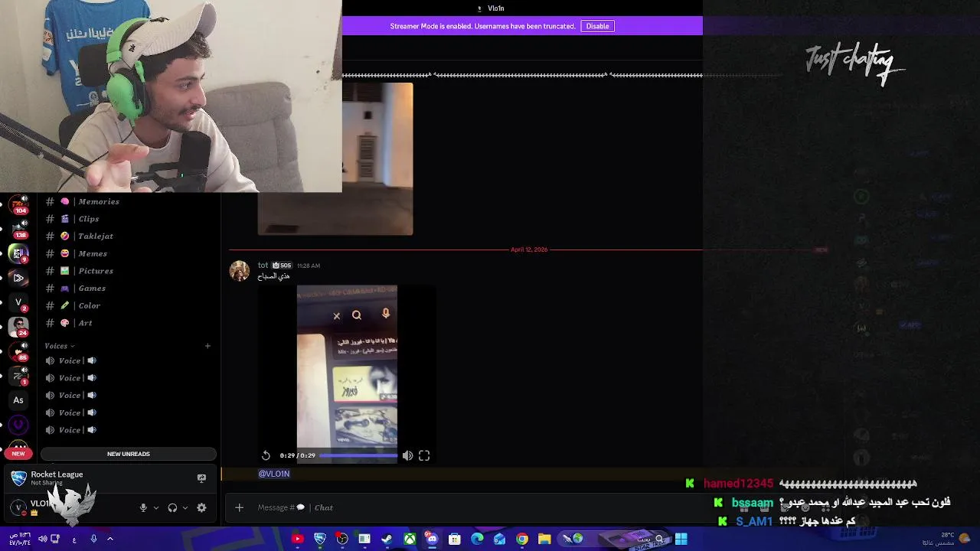Open the purple V logo server

tap(18, 425)
